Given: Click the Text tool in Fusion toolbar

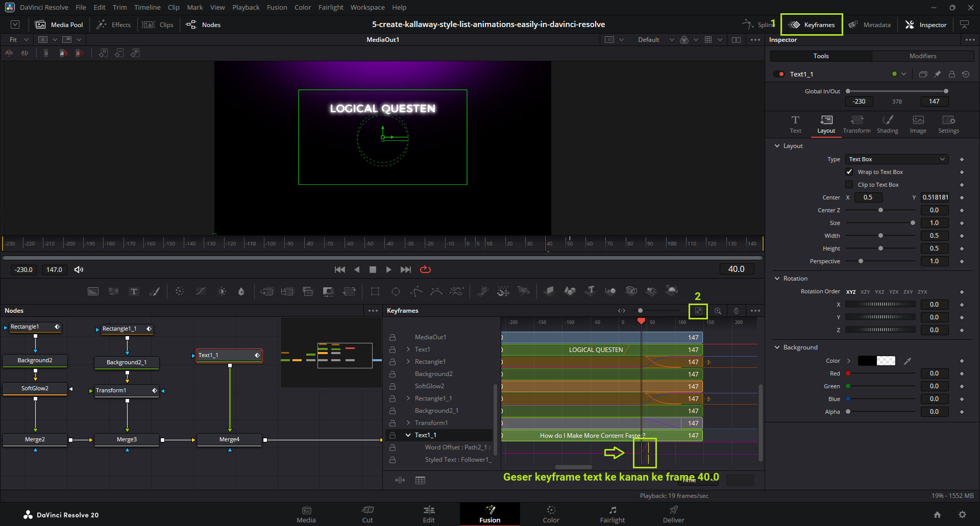Looking at the screenshot, I should tap(134, 291).
